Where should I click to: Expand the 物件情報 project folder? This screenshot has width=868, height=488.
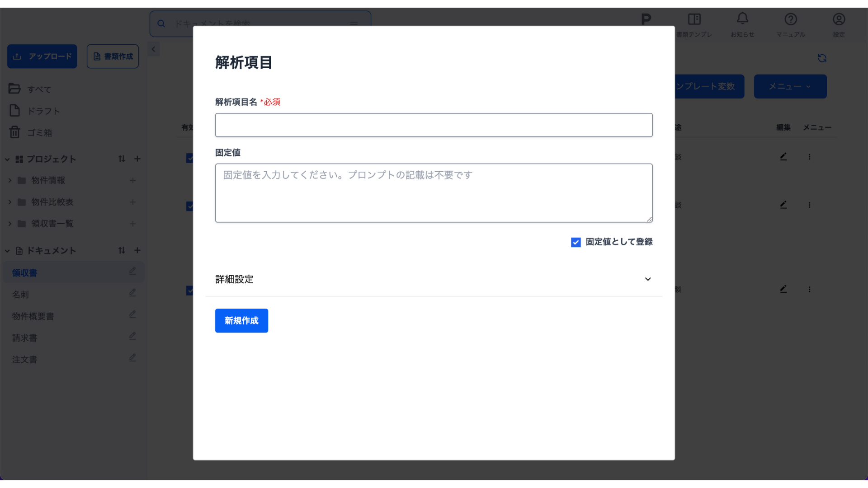click(10, 180)
